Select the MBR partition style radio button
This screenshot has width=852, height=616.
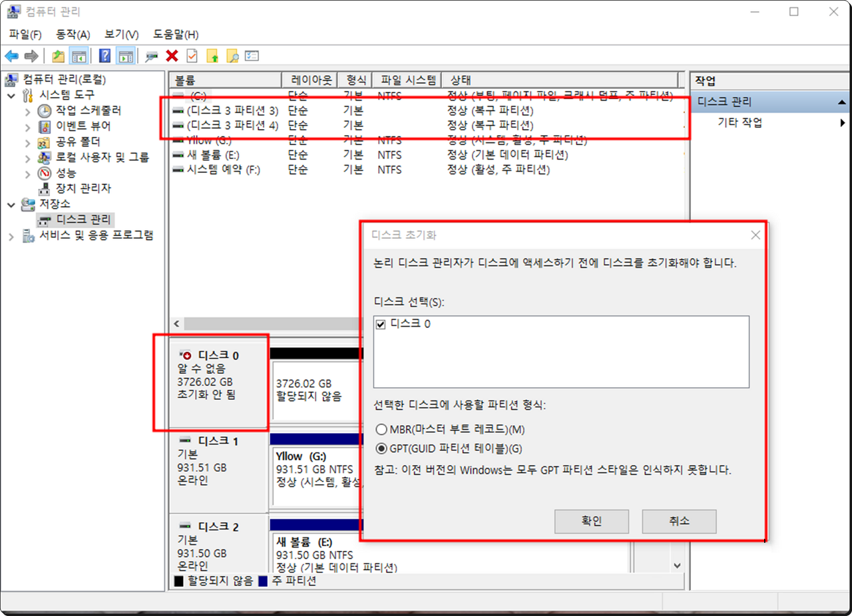click(381, 430)
